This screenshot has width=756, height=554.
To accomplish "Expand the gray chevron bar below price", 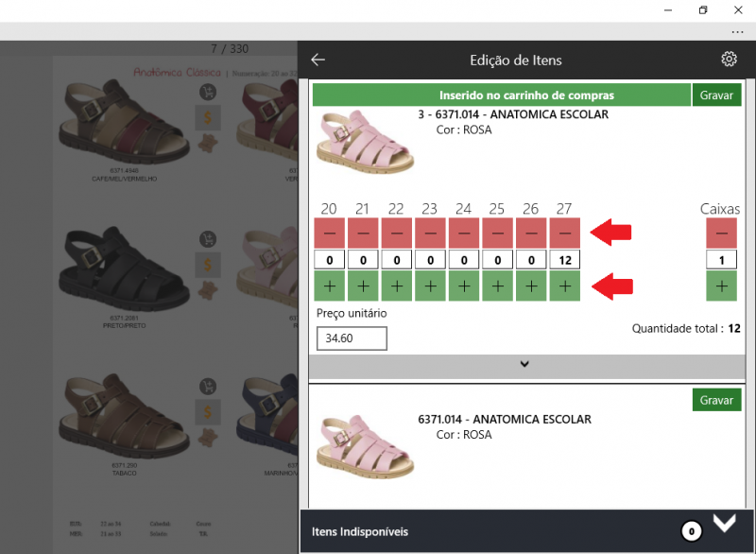I will pyautogui.click(x=525, y=365).
